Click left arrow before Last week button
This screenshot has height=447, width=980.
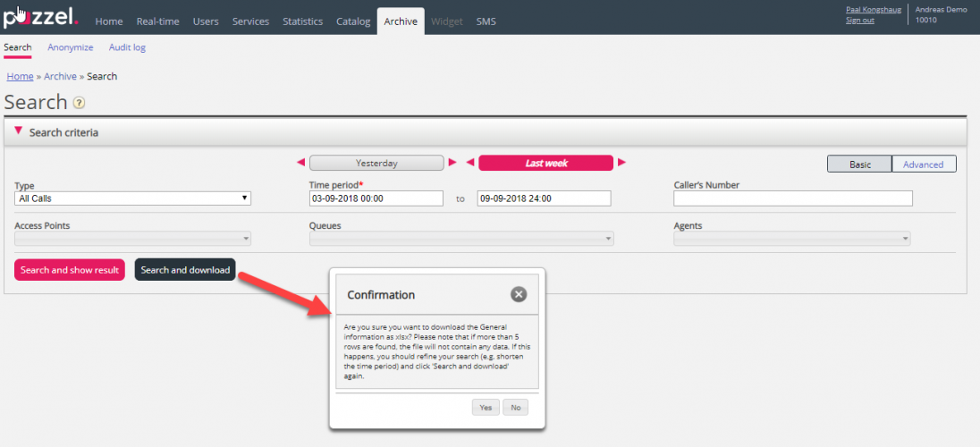coord(469,163)
